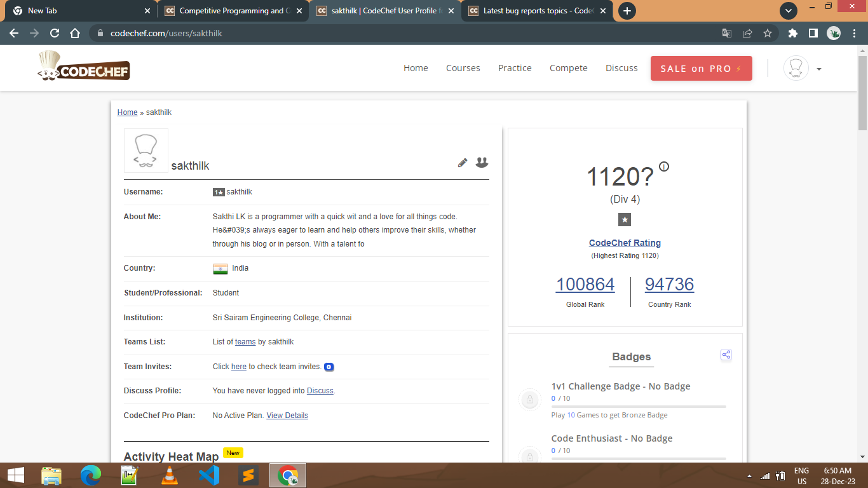Click the Home breadcrumb link
This screenshot has height=488, width=868.
(x=127, y=112)
